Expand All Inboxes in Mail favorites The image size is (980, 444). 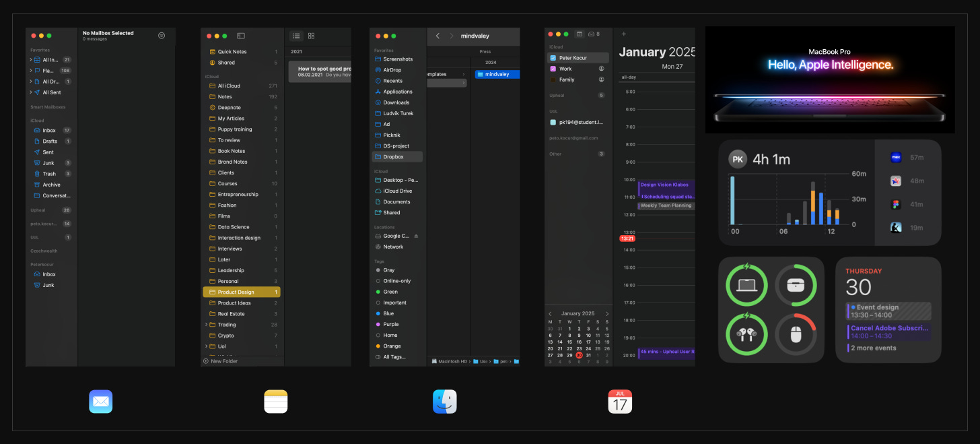[x=30, y=60]
